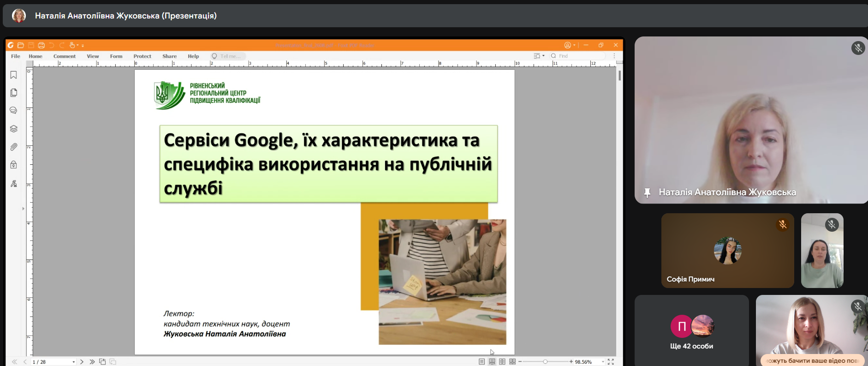
Task: Switch to two-page facing view
Action: click(502, 362)
